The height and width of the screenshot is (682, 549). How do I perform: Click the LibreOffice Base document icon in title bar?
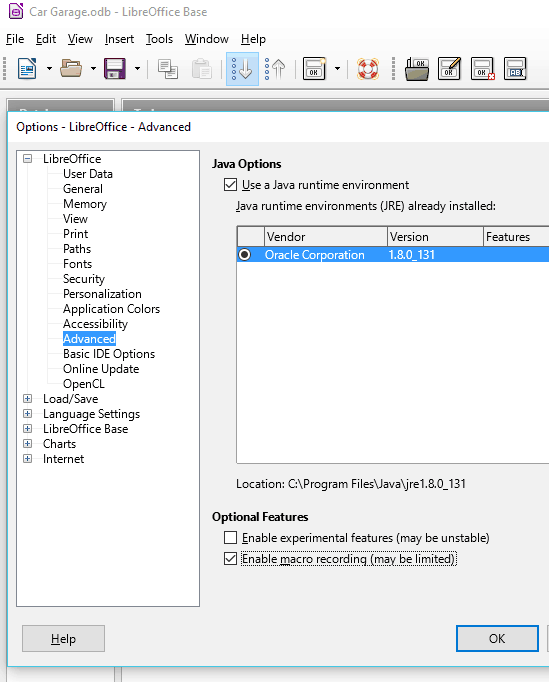coord(16,11)
